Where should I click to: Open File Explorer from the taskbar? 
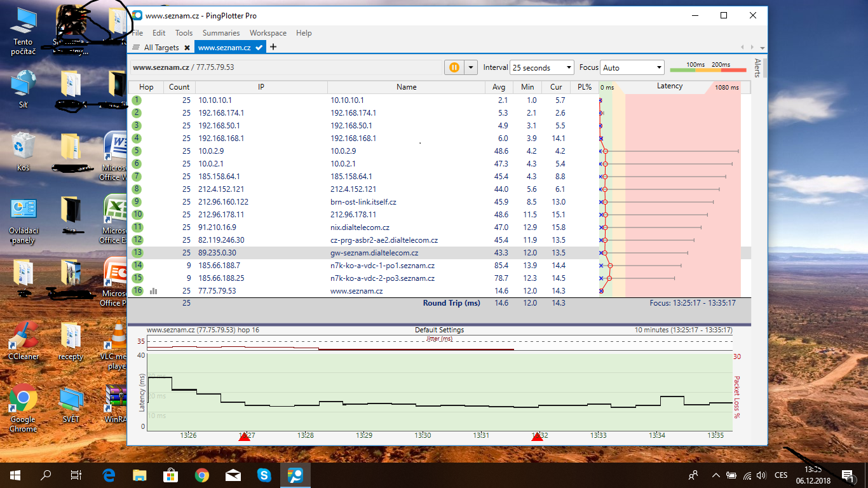[x=139, y=475]
